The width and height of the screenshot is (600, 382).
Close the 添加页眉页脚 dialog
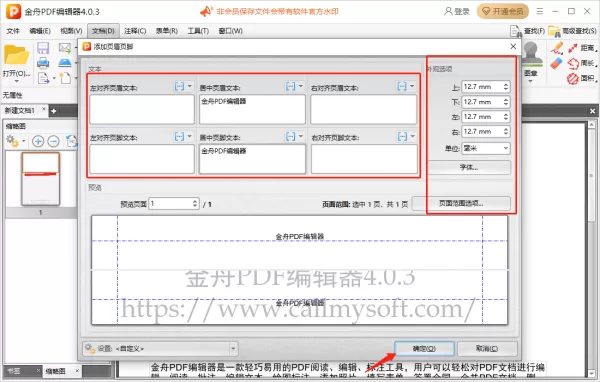pyautogui.click(x=513, y=47)
